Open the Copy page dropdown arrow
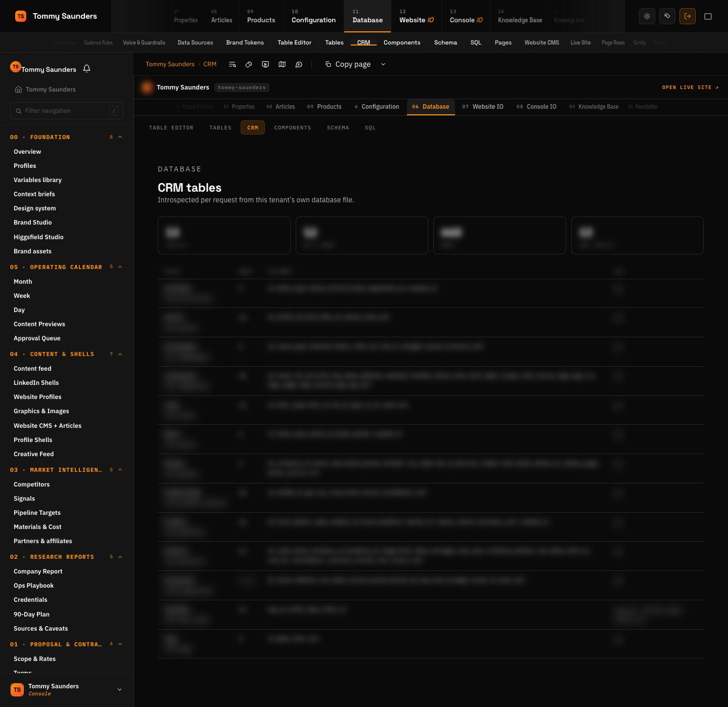728x707 pixels. [383, 64]
